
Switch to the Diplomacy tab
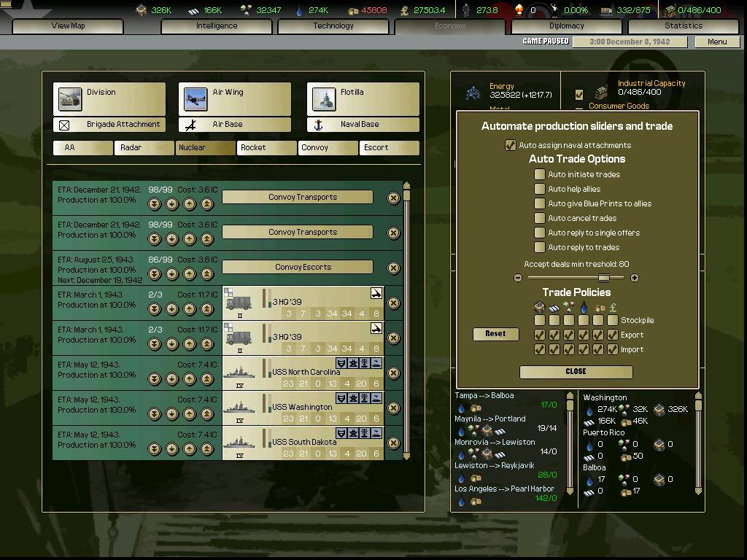(x=568, y=26)
